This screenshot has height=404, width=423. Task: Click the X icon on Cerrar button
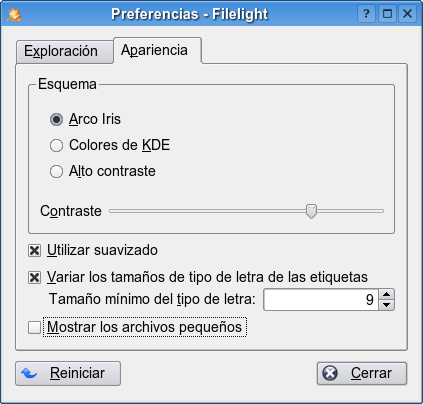tap(330, 373)
